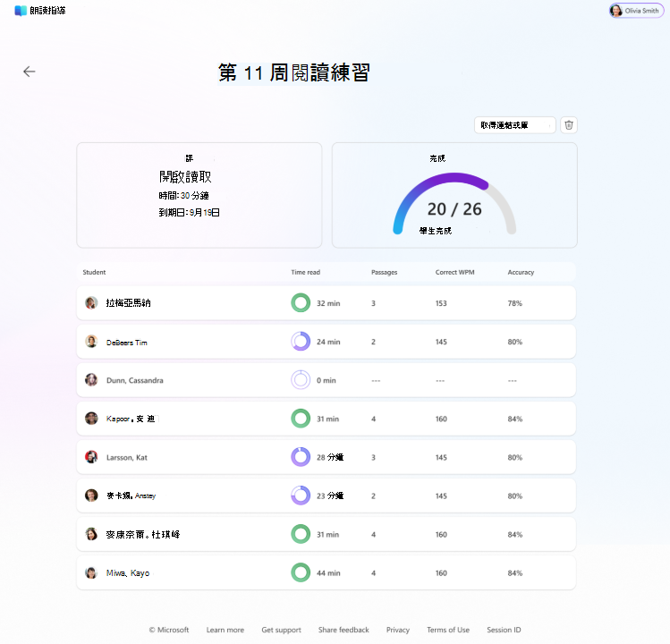Open the Miwa, Kayo student row
Image resolution: width=670 pixels, height=644 pixels.
[326, 572]
